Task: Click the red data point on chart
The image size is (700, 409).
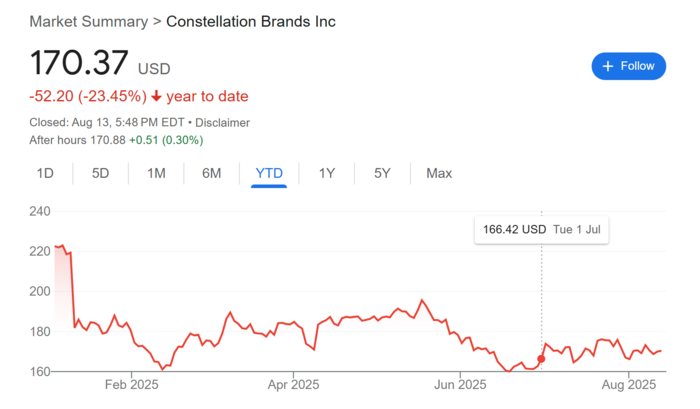Action: pyautogui.click(x=541, y=359)
